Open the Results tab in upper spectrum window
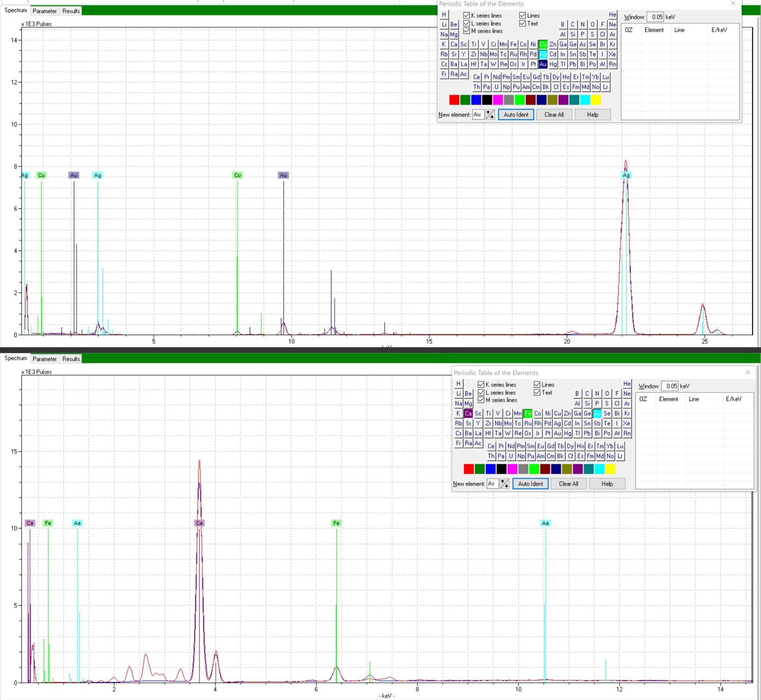The height and width of the screenshot is (700, 761). (x=71, y=11)
